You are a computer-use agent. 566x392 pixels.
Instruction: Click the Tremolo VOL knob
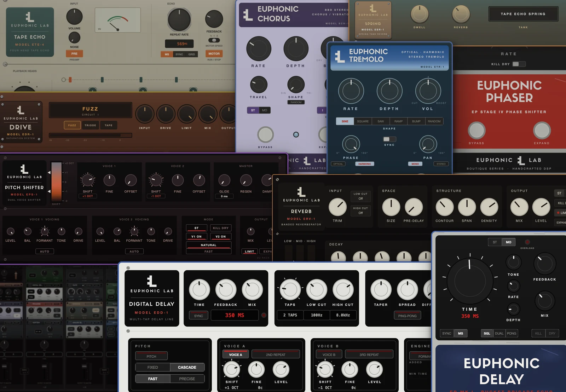click(x=428, y=91)
